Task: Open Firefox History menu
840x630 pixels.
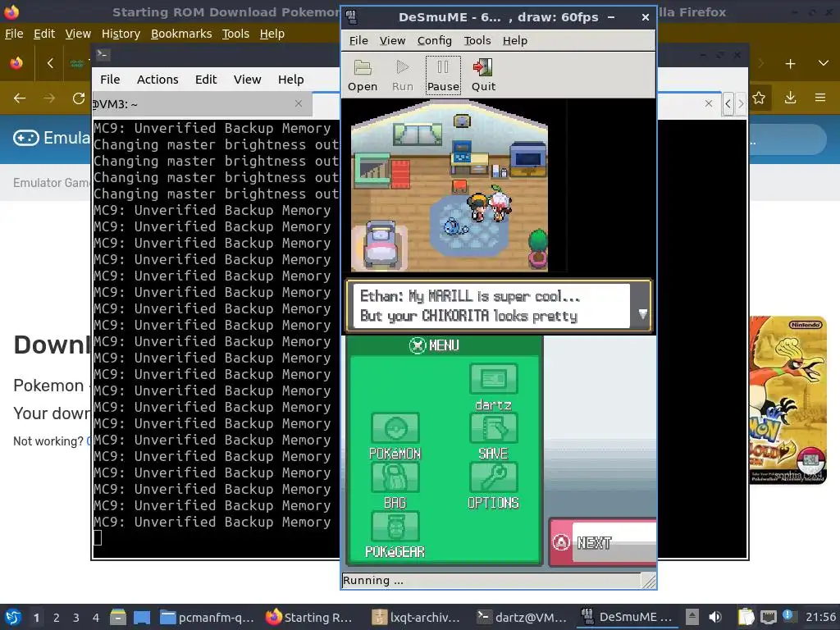Action: click(x=121, y=34)
